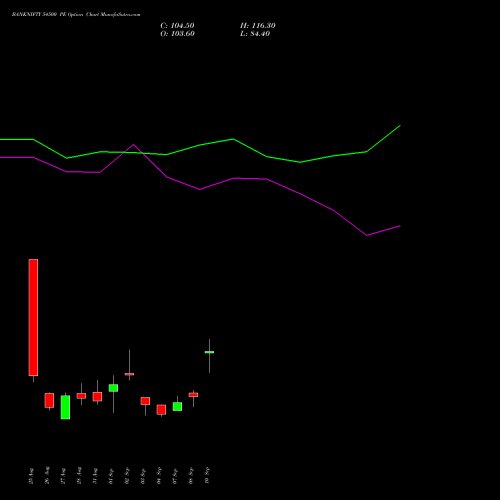Viewport: 500px width, 500px height.
Task: Click the small red 28 Aug candlestick
Action: pos(81,396)
